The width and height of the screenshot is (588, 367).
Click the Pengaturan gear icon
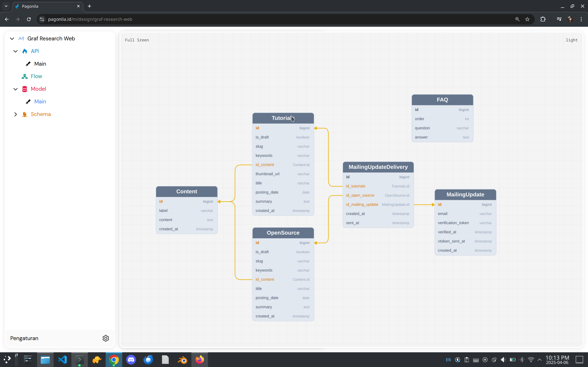click(106, 338)
